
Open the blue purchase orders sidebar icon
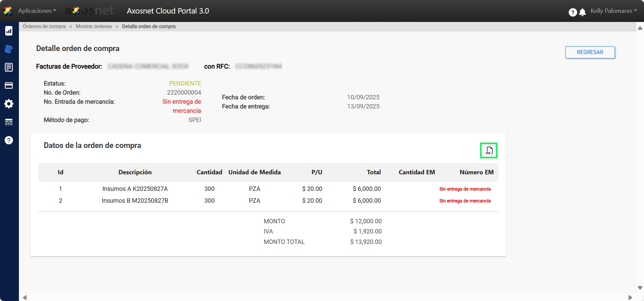(9, 49)
